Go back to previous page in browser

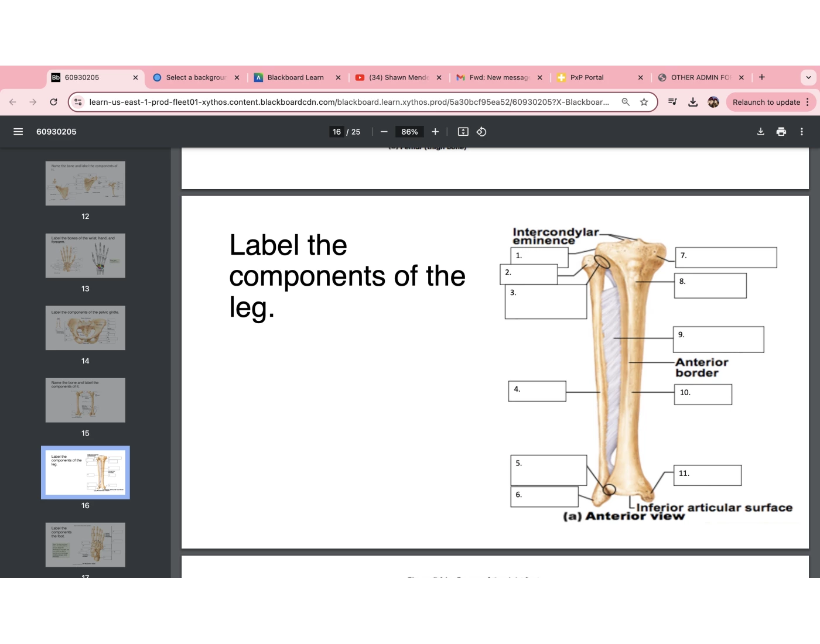pyautogui.click(x=13, y=102)
